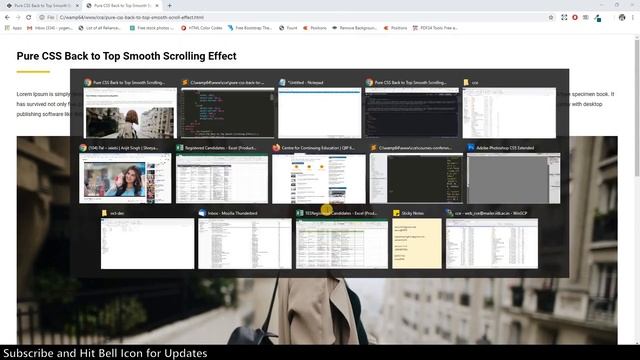Click the Chrome back arrow button
The image size is (640, 360).
pos(7,18)
